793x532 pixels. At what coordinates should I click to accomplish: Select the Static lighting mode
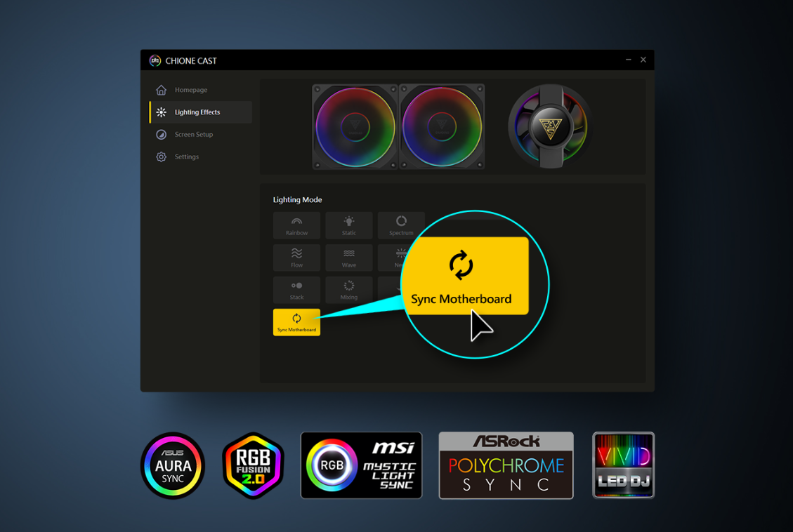tap(349, 225)
